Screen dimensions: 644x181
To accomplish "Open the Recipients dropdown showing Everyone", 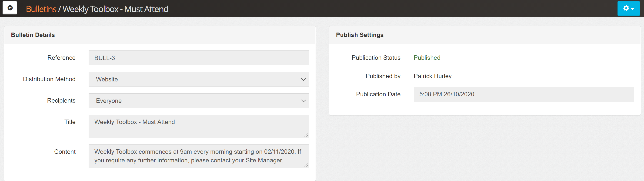I will tap(198, 101).
